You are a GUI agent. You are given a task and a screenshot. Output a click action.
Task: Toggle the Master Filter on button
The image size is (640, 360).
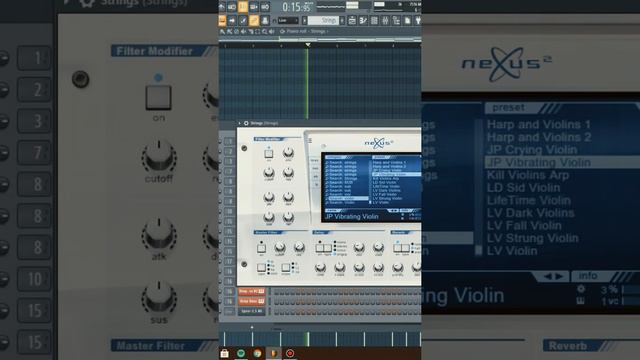tap(261, 248)
